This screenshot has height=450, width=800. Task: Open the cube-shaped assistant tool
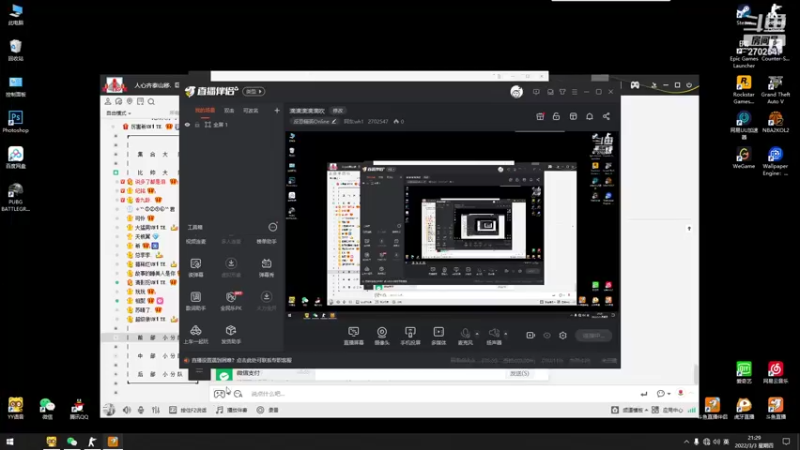(x=231, y=334)
